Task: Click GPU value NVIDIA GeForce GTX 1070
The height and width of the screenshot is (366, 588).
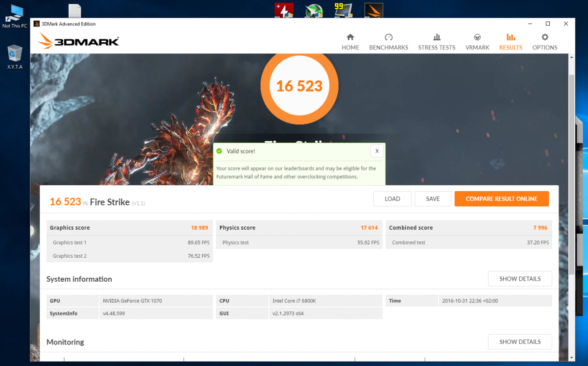Action: point(132,301)
